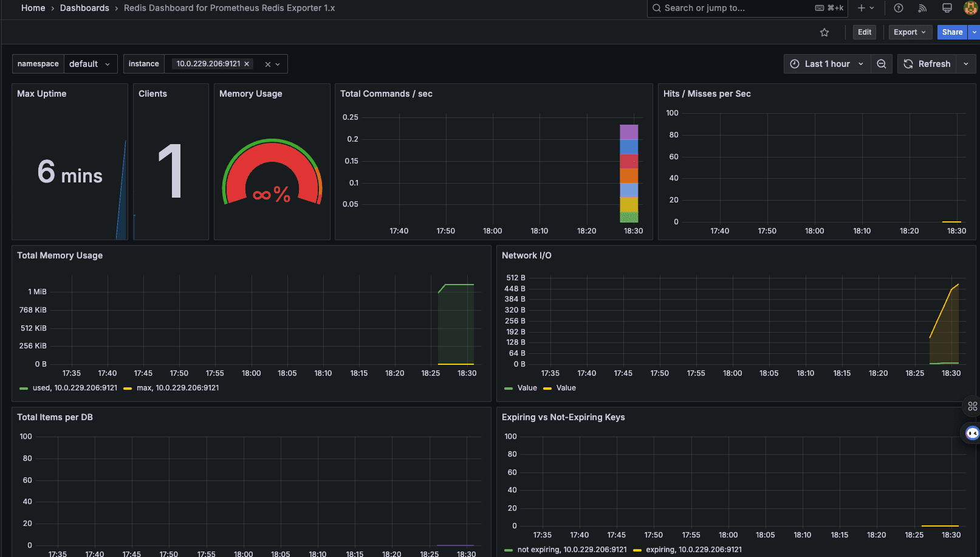Toggle the Value series in Network I/O
The image size is (980, 557).
(x=527, y=387)
